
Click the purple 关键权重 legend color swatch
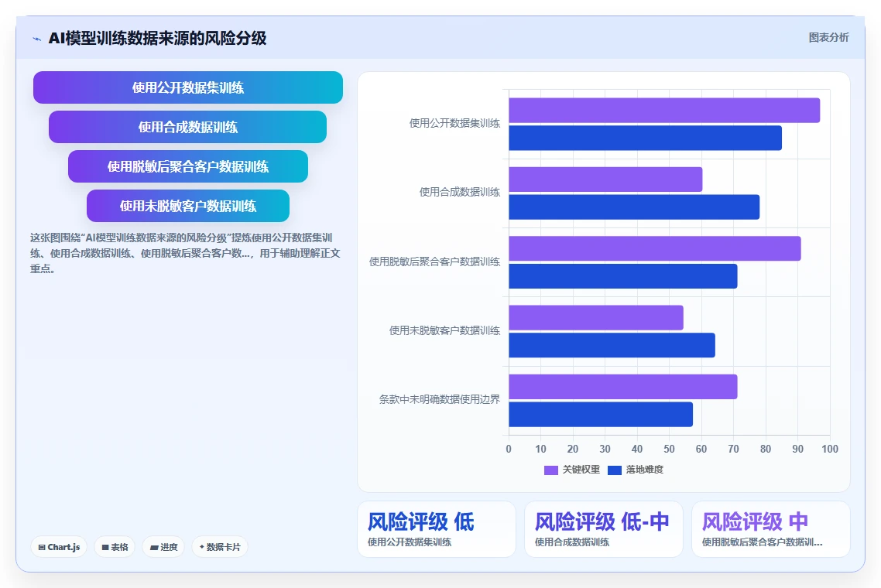tap(550, 470)
